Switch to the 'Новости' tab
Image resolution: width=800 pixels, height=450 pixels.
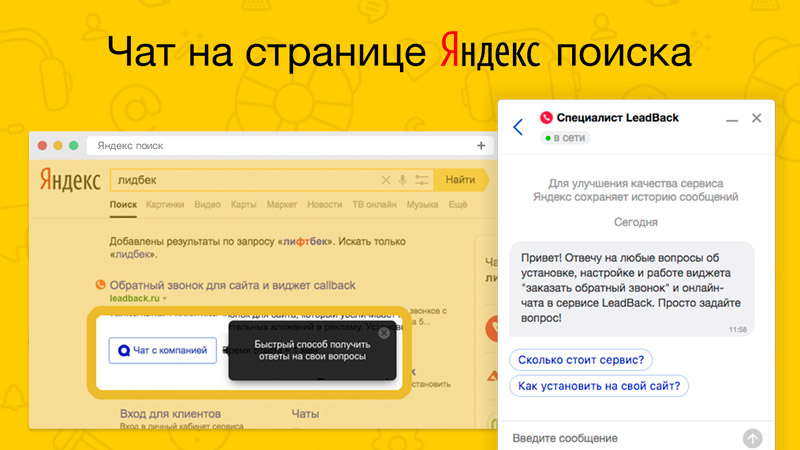[324, 205]
